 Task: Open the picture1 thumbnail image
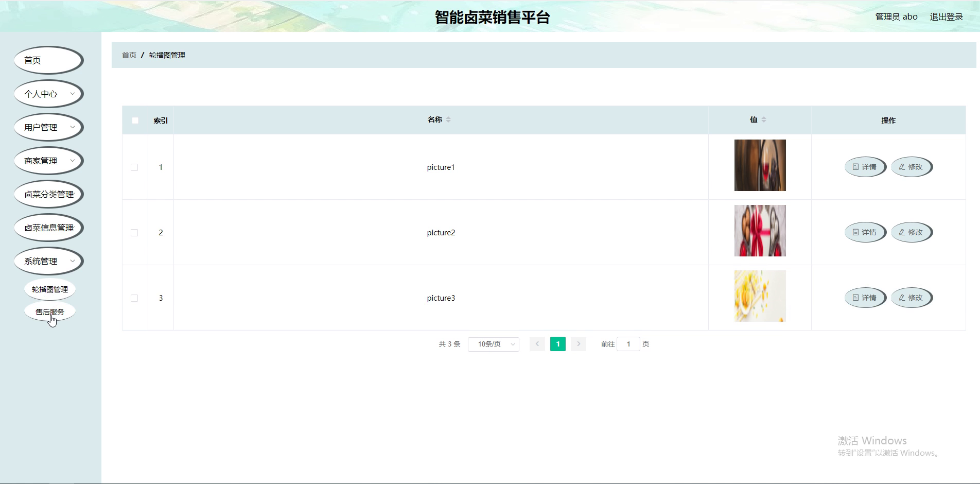click(760, 165)
